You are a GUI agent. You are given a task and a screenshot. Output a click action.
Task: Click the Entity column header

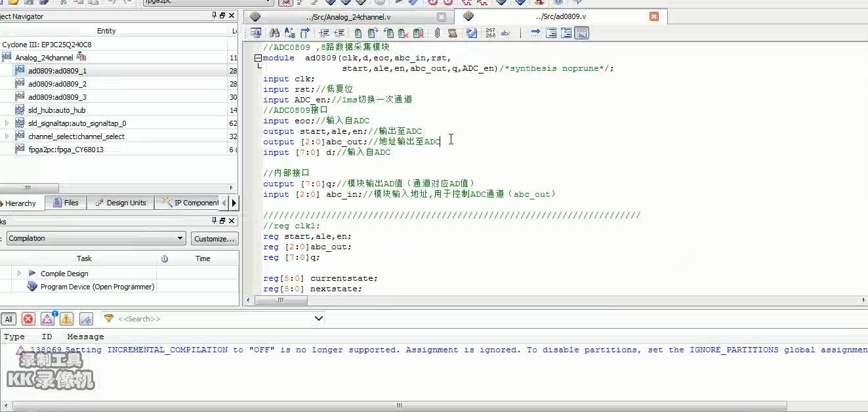click(x=106, y=31)
